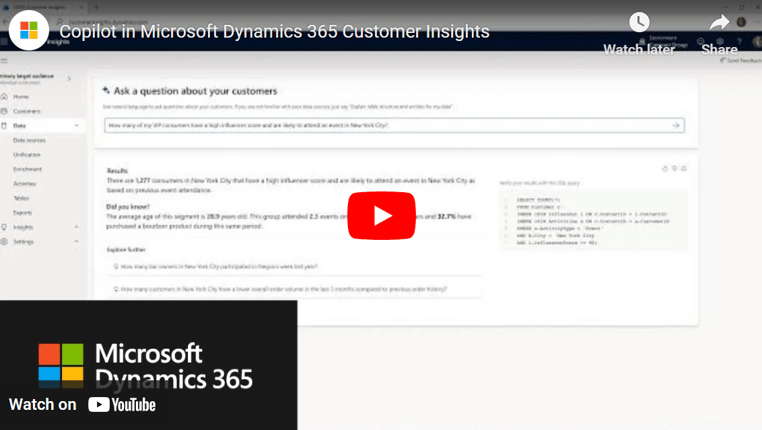Open the video title link
This screenshot has height=430, width=762.
tap(274, 31)
